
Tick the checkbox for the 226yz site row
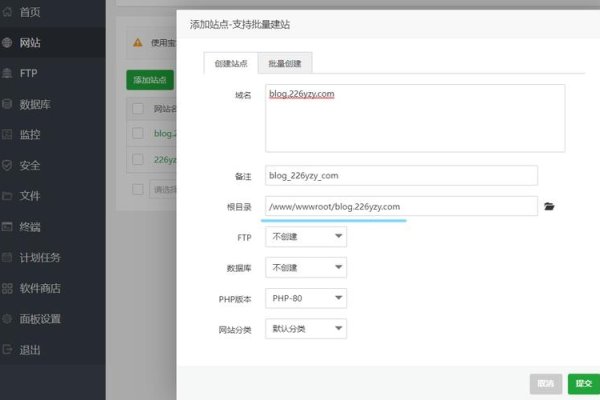(138, 159)
